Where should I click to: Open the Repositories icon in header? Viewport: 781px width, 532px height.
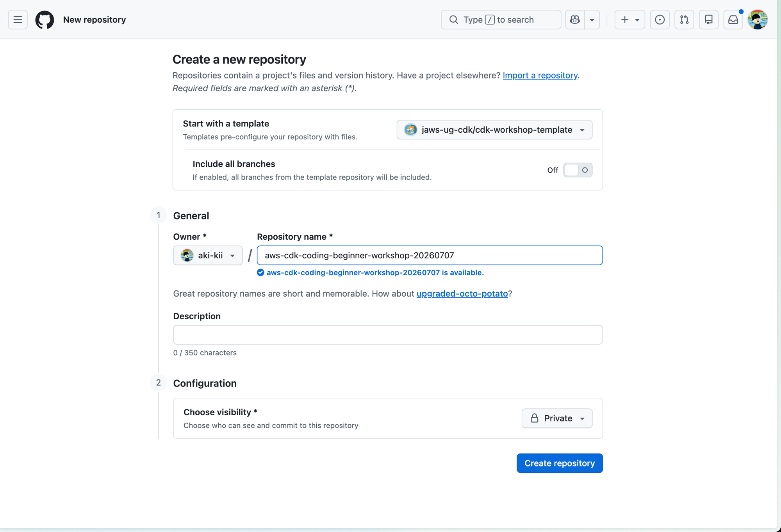[709, 20]
